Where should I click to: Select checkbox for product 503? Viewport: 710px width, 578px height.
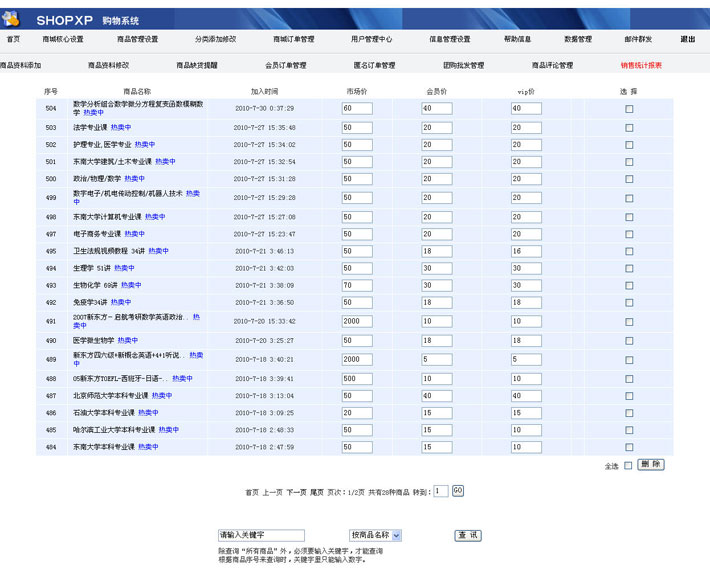(x=629, y=128)
